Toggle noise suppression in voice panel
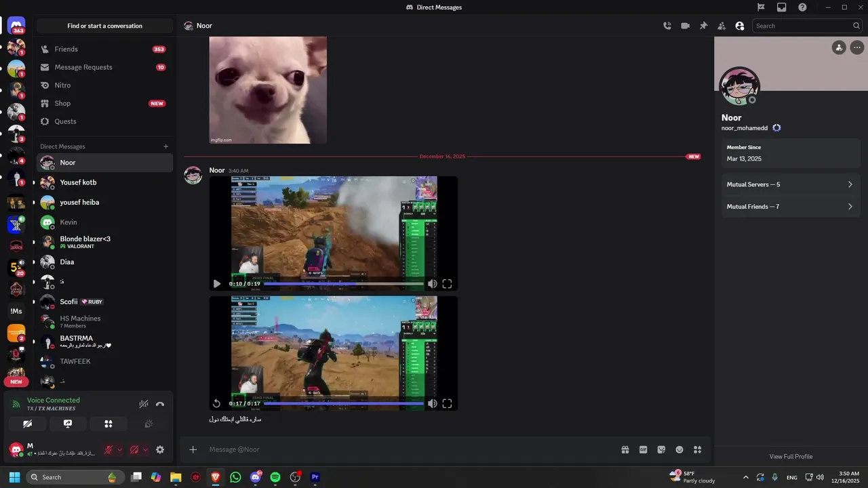 [x=144, y=404]
